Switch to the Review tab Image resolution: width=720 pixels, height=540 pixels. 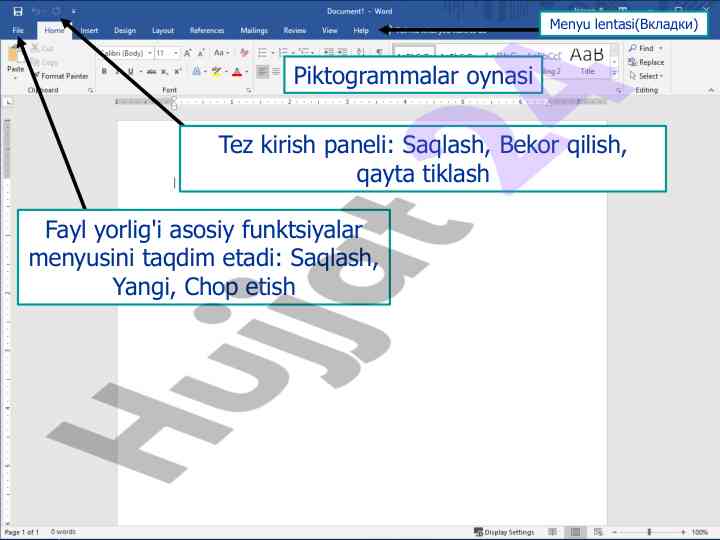pos(294,30)
